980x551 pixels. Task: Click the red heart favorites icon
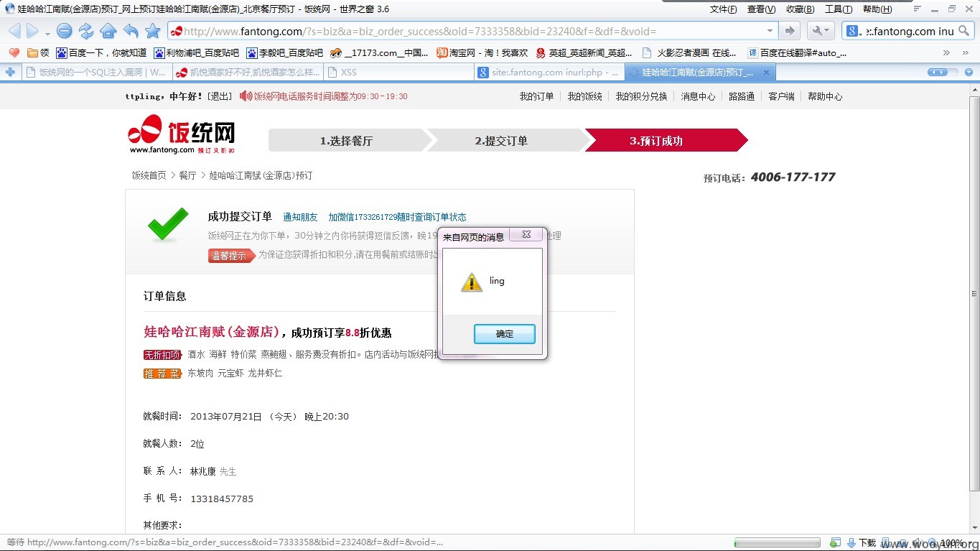click(x=14, y=52)
